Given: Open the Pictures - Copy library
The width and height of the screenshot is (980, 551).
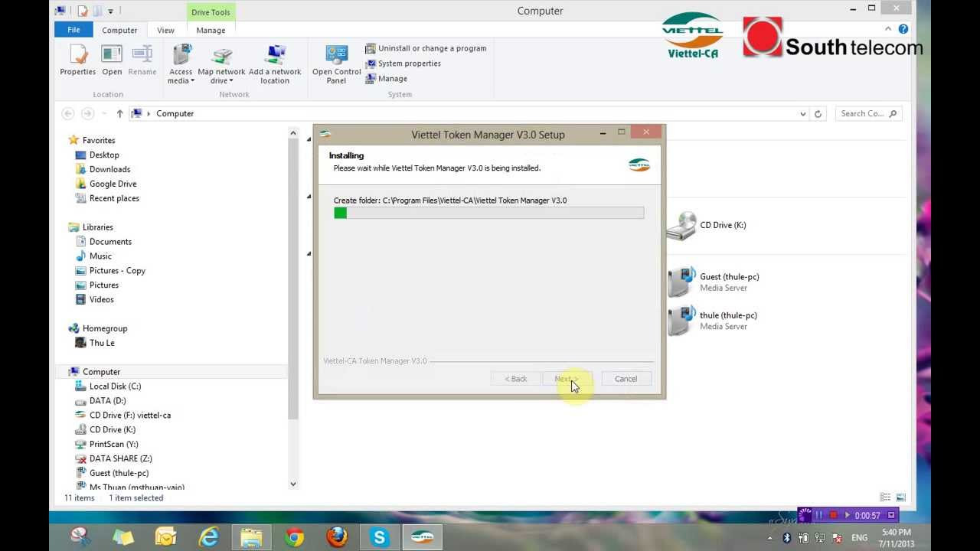Looking at the screenshot, I should click(117, 271).
